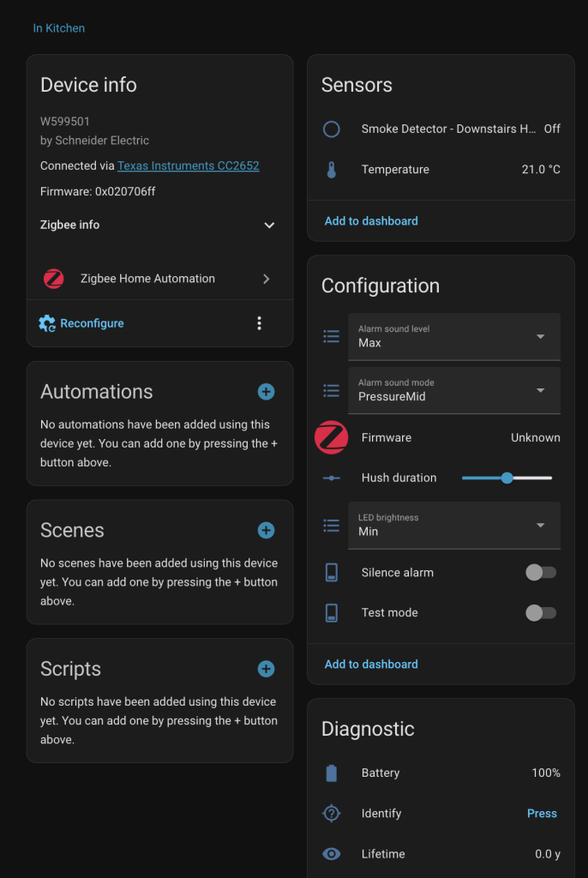Viewport: 588px width, 878px height.
Task: Open the three-dot menu beside Reconfigure
Action: (x=260, y=323)
